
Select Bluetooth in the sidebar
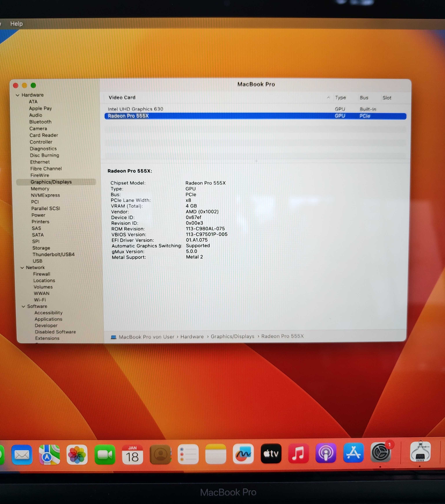pos(40,122)
